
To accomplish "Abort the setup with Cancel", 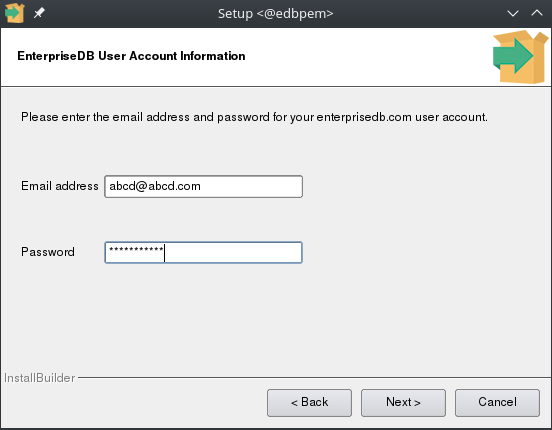I will [497, 403].
